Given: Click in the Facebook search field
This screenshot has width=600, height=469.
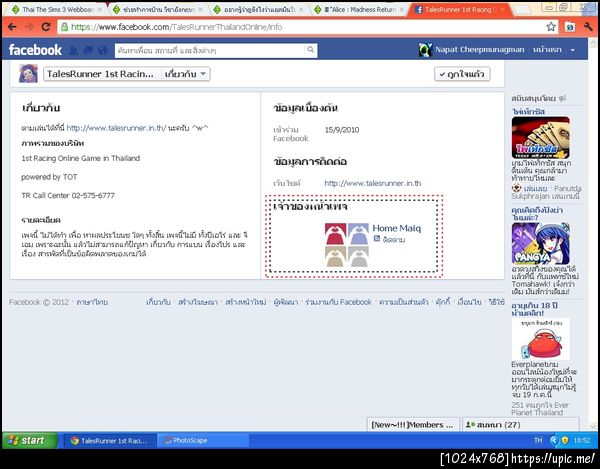Looking at the screenshot, I should [210, 50].
